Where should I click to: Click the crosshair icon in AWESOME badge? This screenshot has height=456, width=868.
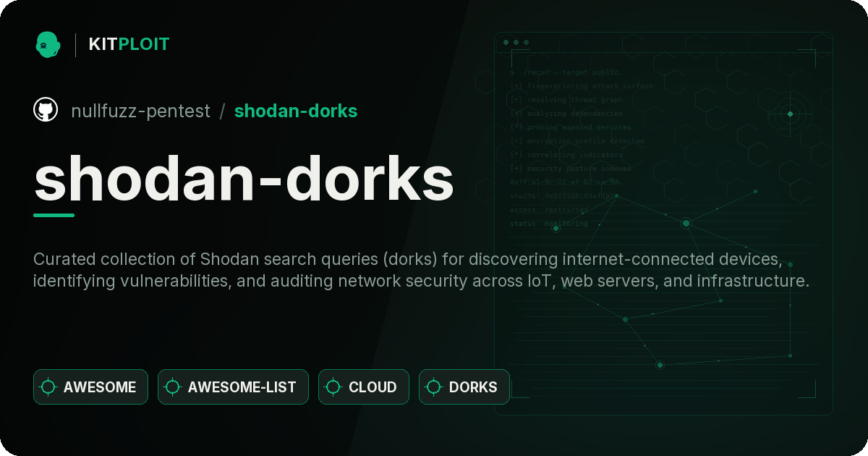pyautogui.click(x=48, y=387)
